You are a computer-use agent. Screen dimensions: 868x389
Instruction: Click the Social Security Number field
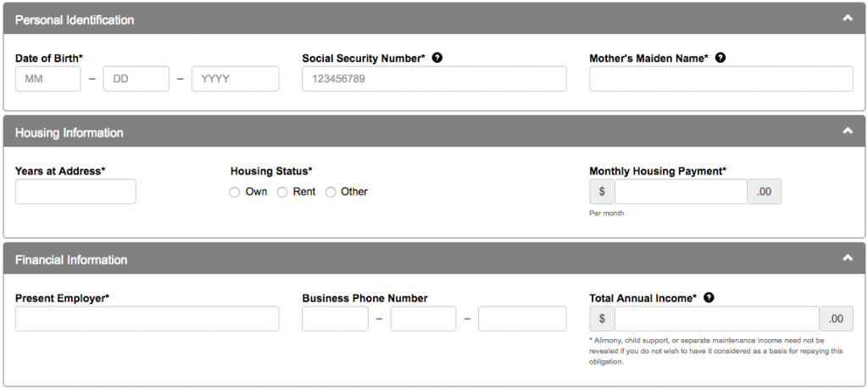coord(434,79)
